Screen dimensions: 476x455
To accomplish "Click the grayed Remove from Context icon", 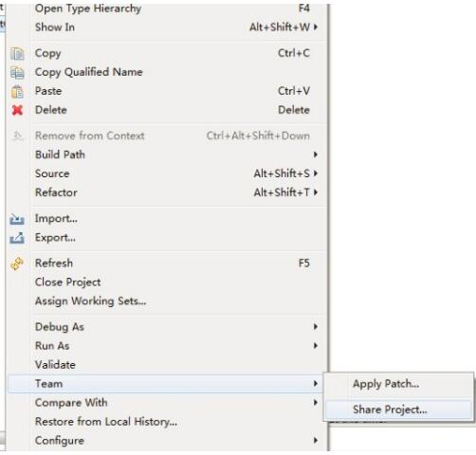I will tap(17, 136).
